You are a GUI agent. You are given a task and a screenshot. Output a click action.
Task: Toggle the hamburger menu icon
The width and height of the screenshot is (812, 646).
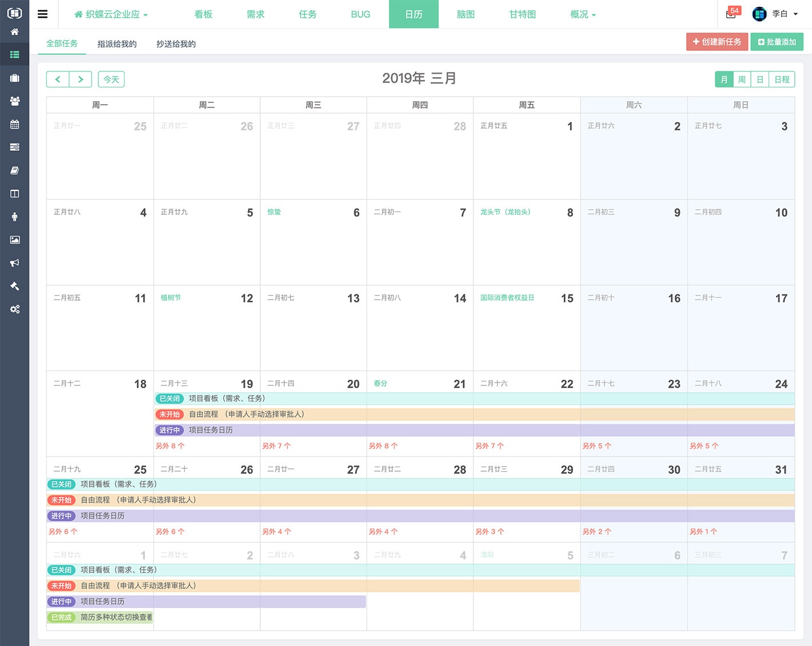pyautogui.click(x=42, y=14)
